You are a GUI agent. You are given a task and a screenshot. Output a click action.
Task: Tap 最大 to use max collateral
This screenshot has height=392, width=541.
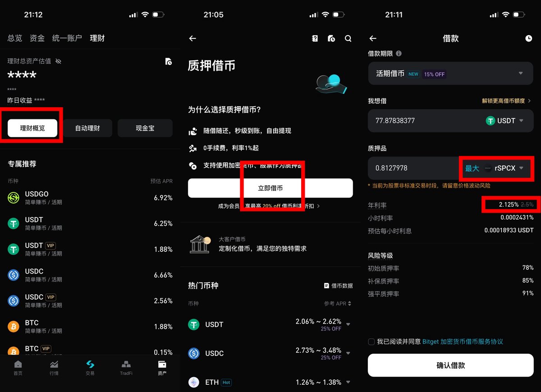pyautogui.click(x=472, y=168)
